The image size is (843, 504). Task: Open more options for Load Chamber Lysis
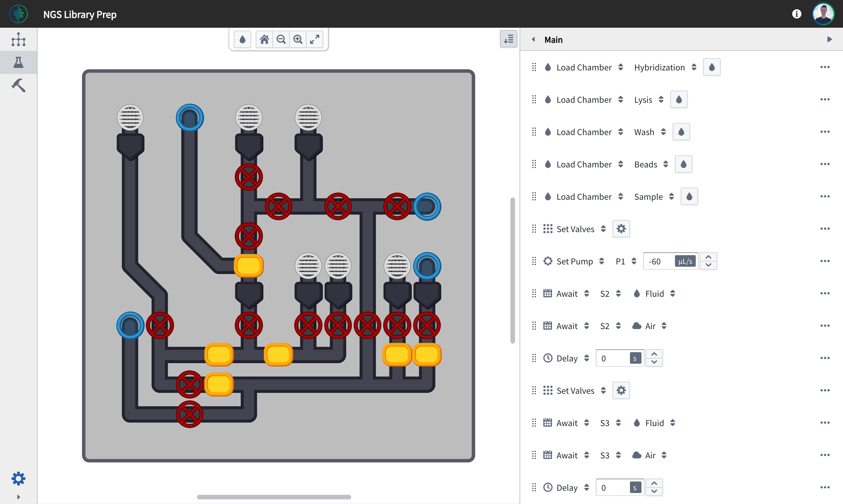point(825,100)
